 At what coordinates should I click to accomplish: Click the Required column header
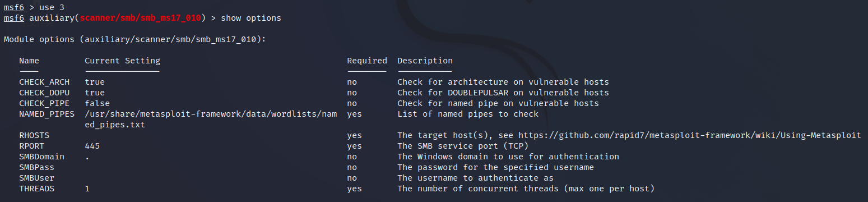[367, 61]
